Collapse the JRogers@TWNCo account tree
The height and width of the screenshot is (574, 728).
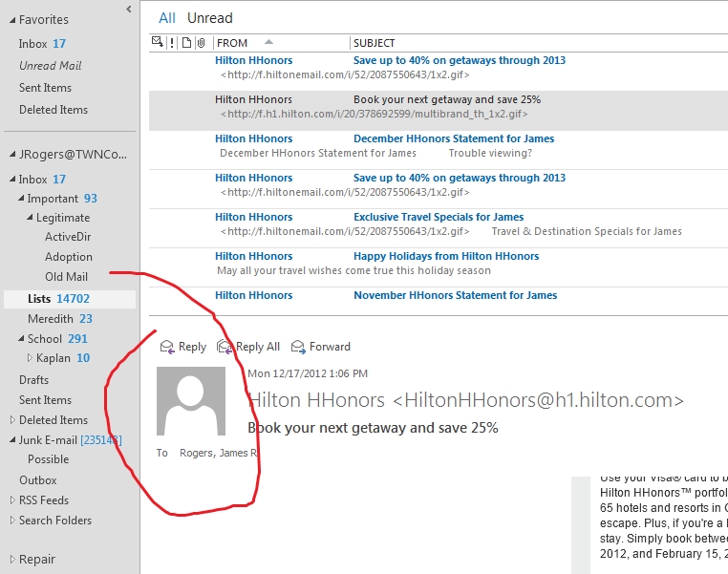pyautogui.click(x=12, y=155)
